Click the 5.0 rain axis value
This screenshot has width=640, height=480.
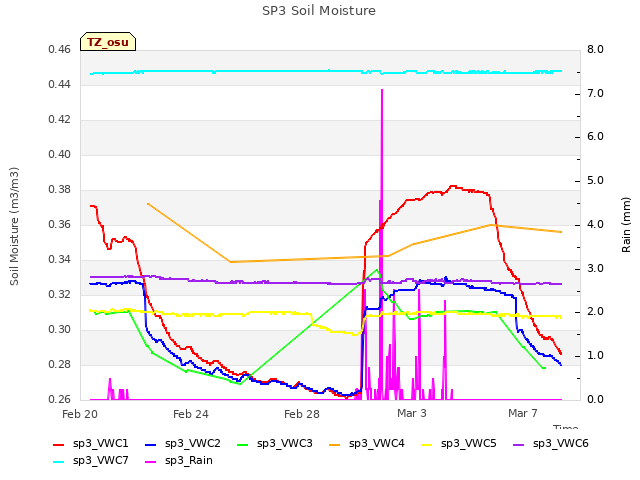(596, 181)
